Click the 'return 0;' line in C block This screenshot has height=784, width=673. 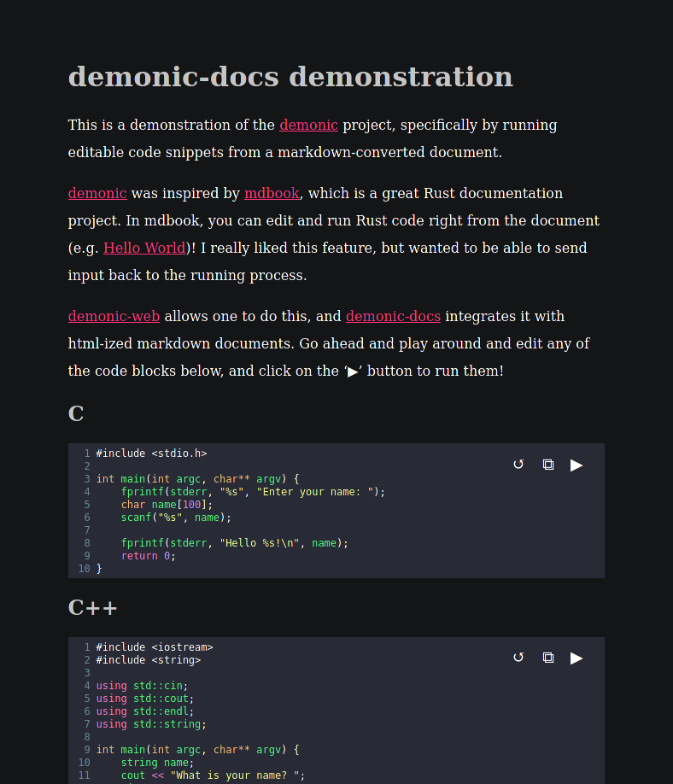pos(148,556)
